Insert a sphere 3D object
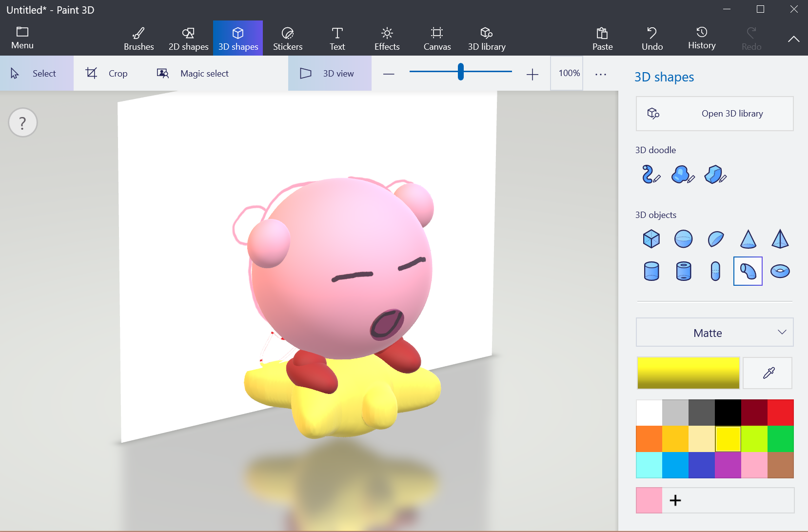Screen dimensions: 808x532 tap(684, 239)
